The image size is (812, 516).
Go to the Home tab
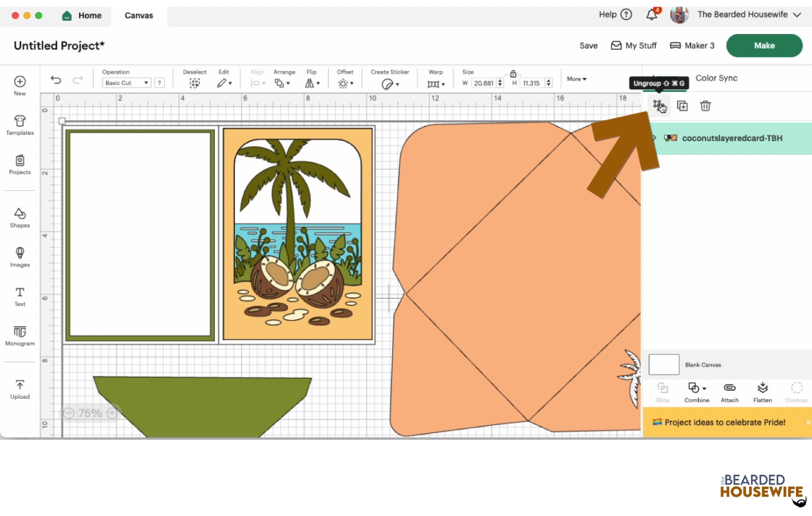click(x=82, y=16)
